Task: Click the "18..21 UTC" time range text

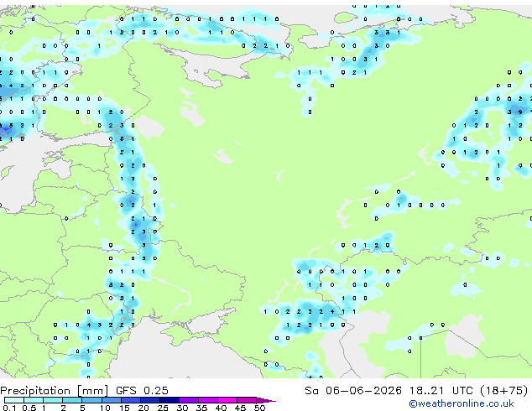Action: [441, 391]
